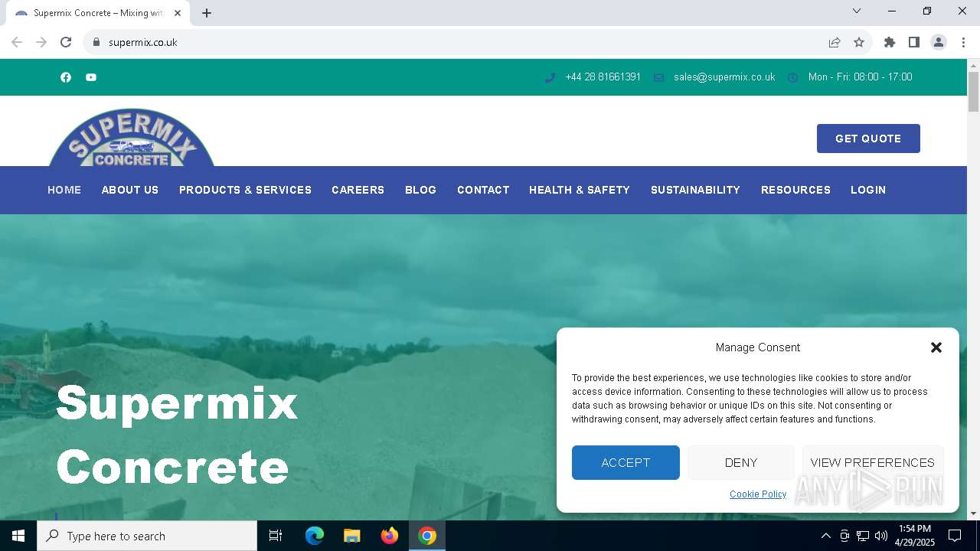980x551 pixels.
Task: Launch Firefox from the taskbar
Action: click(x=390, y=536)
